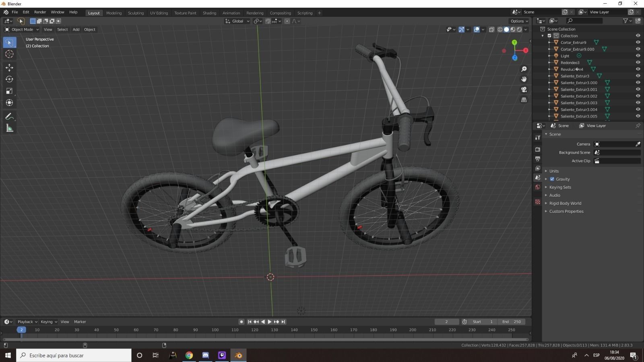Toggle the Collection exclude checkbox in outliner
This screenshot has width=644, height=362.
click(549, 36)
